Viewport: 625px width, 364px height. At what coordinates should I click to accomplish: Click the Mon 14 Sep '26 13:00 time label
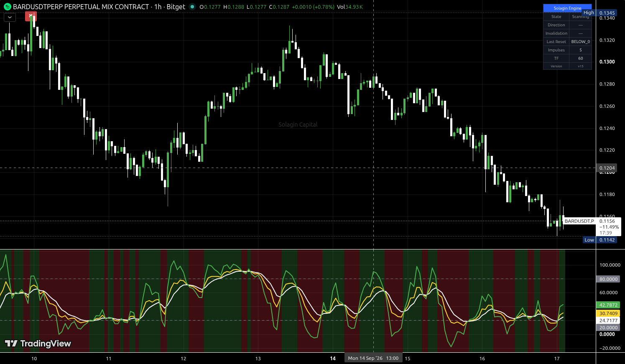373,358
